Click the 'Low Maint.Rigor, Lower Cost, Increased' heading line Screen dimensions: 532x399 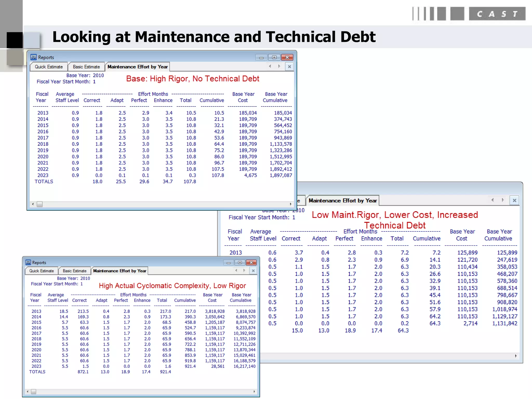[x=395, y=215]
